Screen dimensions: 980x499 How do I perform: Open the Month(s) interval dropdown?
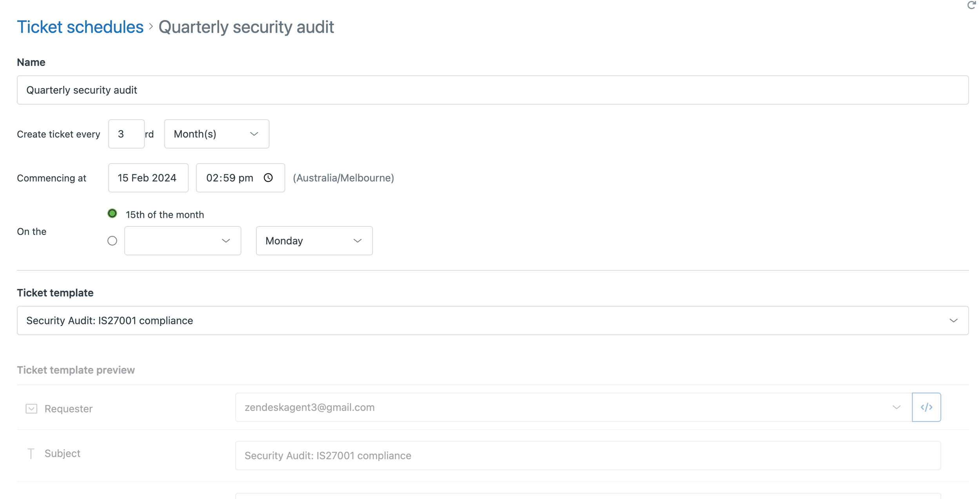coord(216,134)
